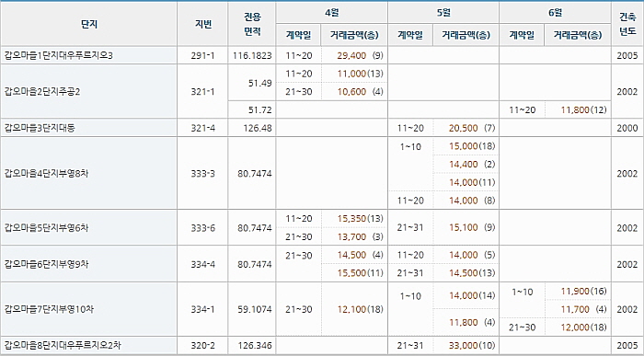The height and width of the screenshot is (356, 644).
Task: Click 갑오마을5단지부영6차 complex name
Action: tap(46, 228)
